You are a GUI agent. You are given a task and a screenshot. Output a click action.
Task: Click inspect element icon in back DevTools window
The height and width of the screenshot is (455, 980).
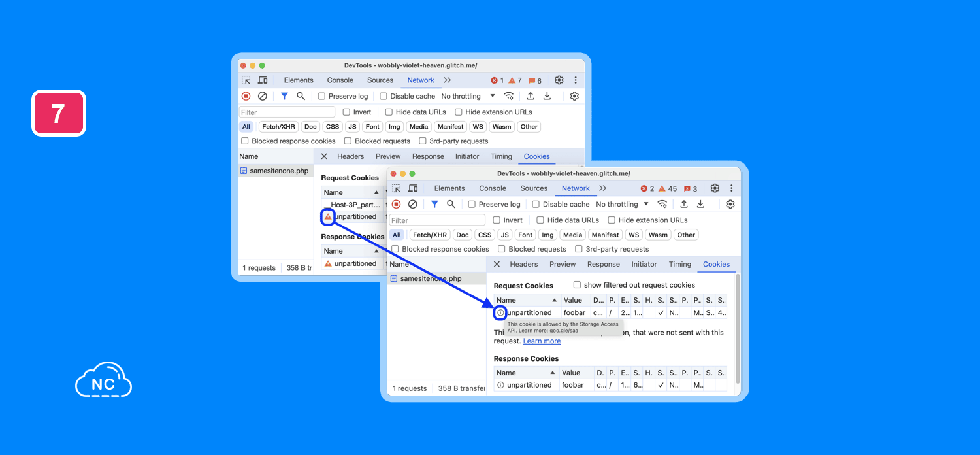click(246, 80)
